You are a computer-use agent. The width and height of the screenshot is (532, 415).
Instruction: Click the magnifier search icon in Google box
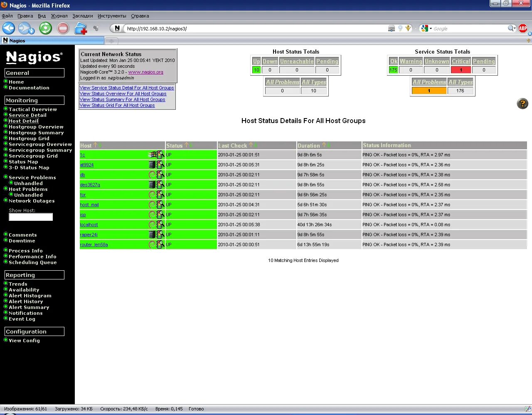[511, 28]
